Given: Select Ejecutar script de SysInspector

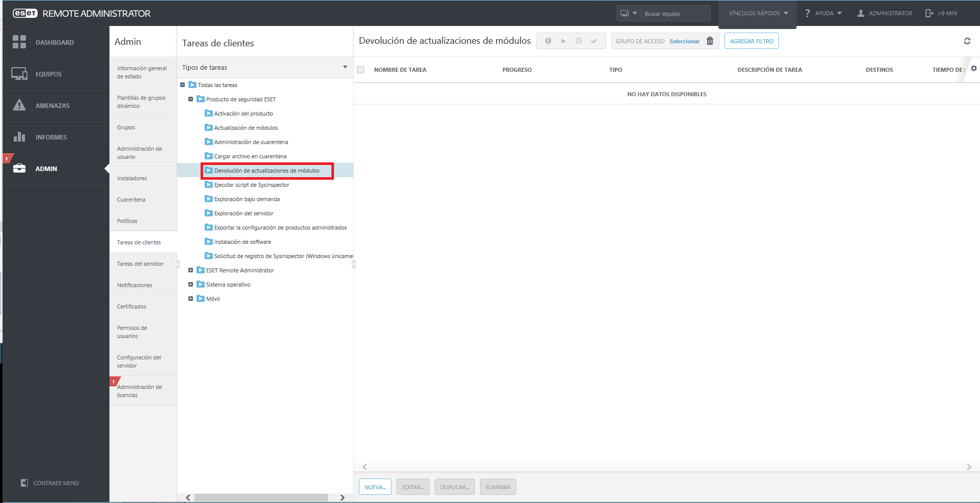Looking at the screenshot, I should [251, 185].
